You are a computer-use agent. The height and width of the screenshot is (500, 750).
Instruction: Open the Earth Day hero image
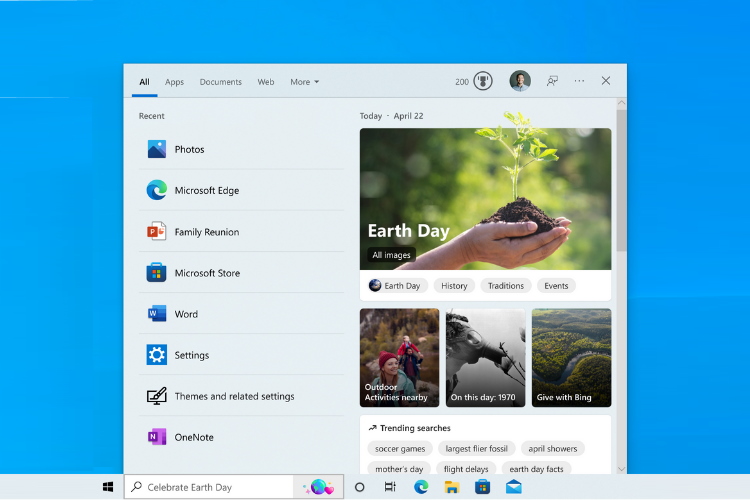point(485,199)
